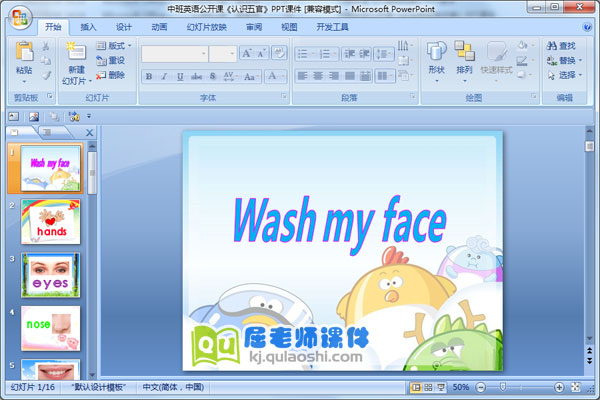Switch to slide sorter view icon

(428, 387)
